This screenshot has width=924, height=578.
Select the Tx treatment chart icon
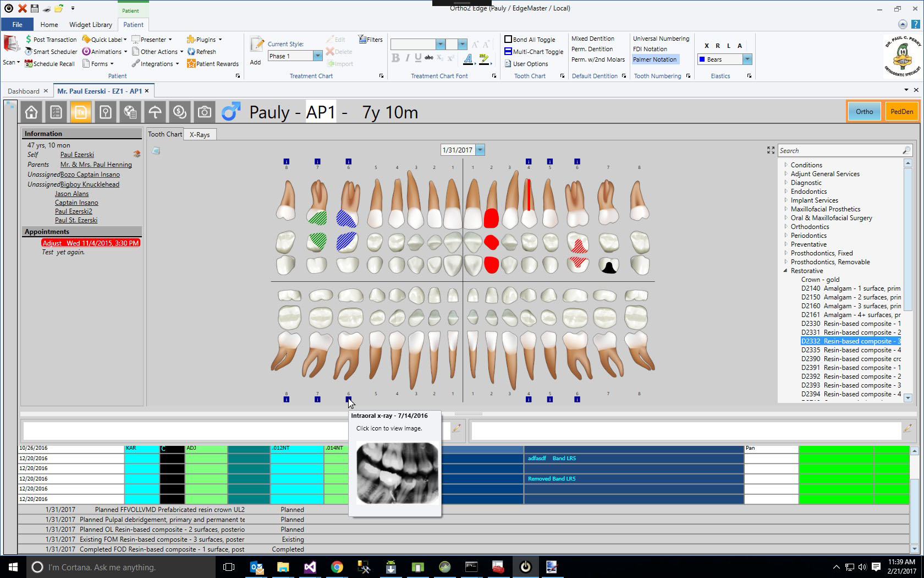point(81,112)
